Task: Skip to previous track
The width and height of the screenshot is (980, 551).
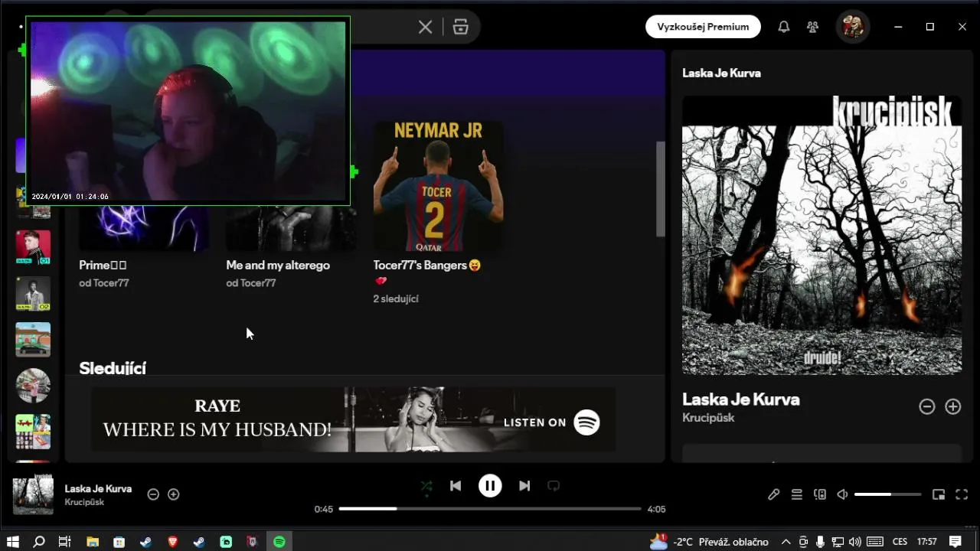Action: 456,486
